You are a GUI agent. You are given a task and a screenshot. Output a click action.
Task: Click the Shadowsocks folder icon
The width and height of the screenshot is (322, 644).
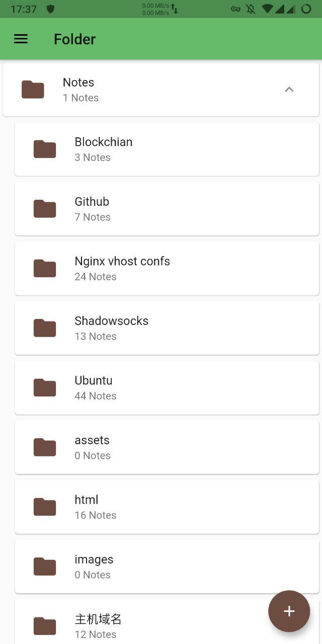point(44,328)
